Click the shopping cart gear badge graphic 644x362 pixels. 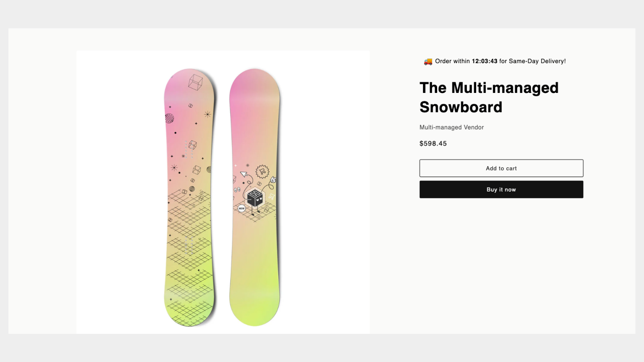[262, 171]
